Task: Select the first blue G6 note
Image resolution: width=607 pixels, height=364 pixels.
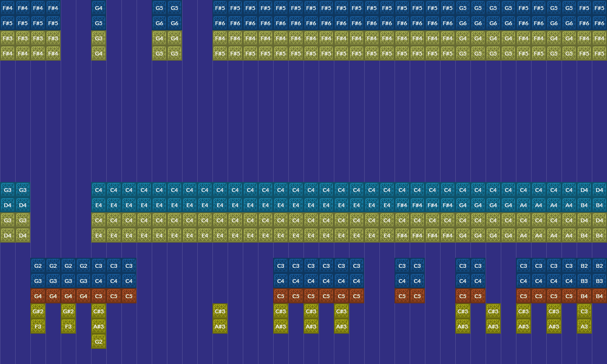Action: coord(159,23)
